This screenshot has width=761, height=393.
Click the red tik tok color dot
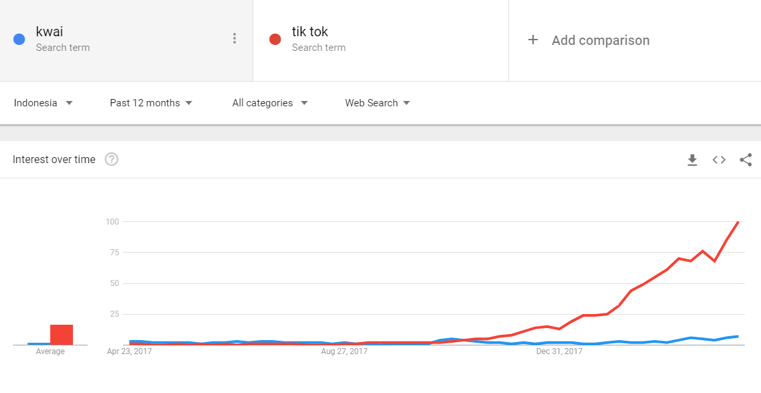tap(275, 39)
